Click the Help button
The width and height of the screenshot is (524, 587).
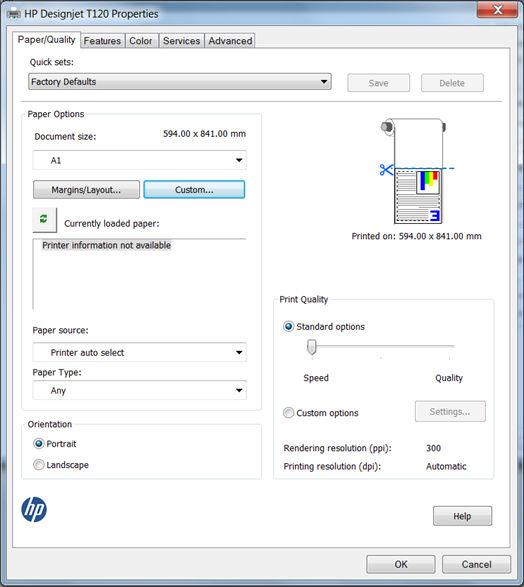pos(462,516)
